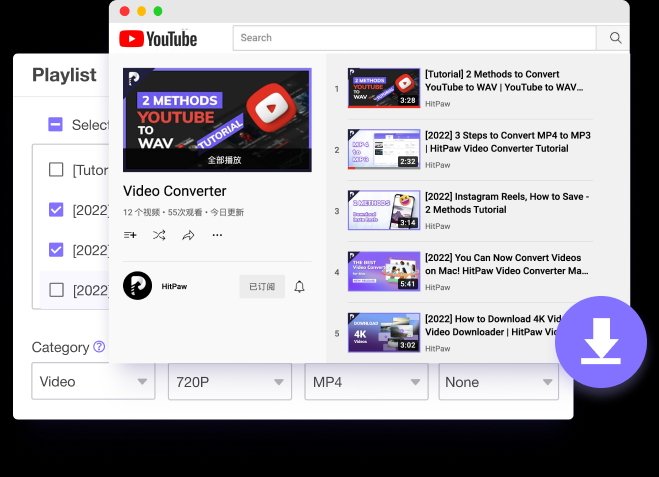Screen dimensions: 659x477
Task: Open the HitPaw channel name link
Action: tap(174, 286)
